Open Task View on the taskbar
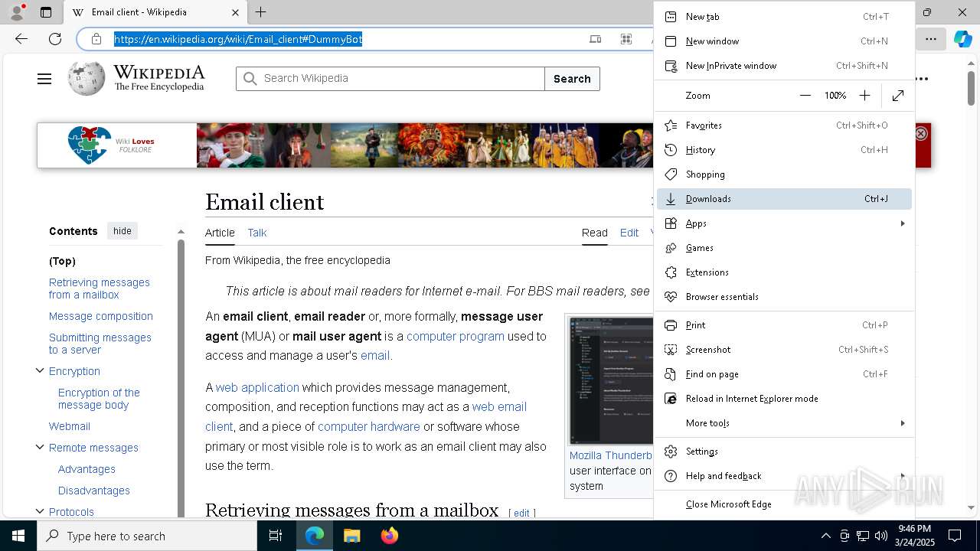980x551 pixels. pos(276,536)
